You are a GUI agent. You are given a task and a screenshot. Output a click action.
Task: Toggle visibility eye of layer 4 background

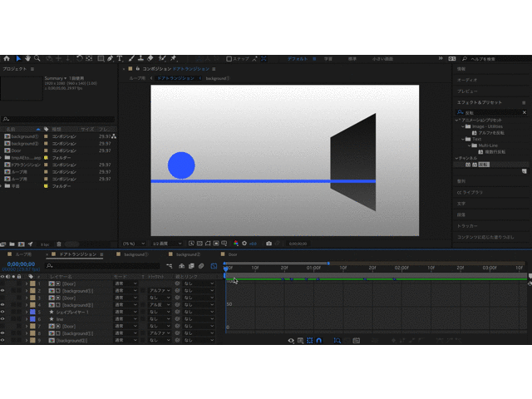coord(2,305)
